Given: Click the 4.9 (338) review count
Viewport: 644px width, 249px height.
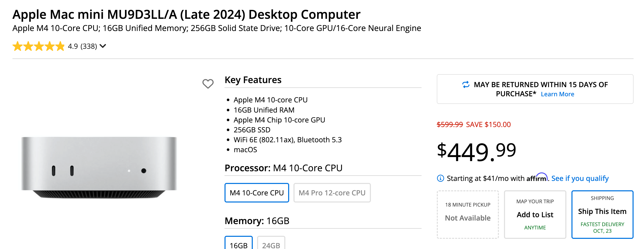Looking at the screenshot, I should (82, 46).
